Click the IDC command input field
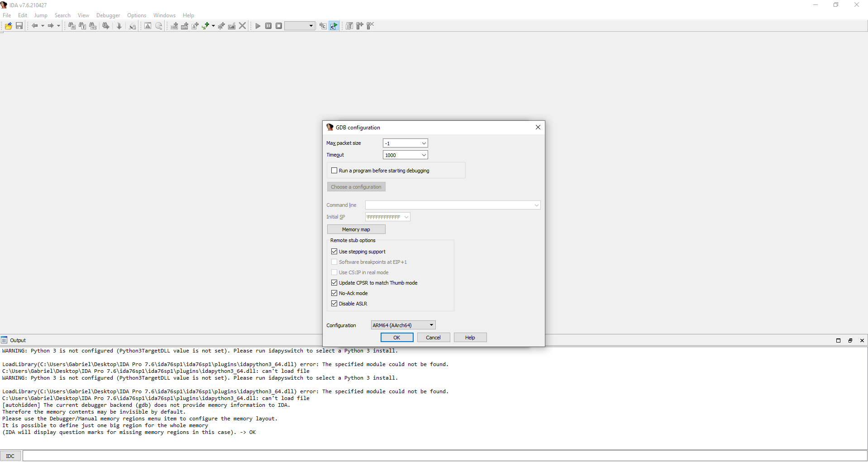This screenshot has height=462, width=868. tap(445, 456)
